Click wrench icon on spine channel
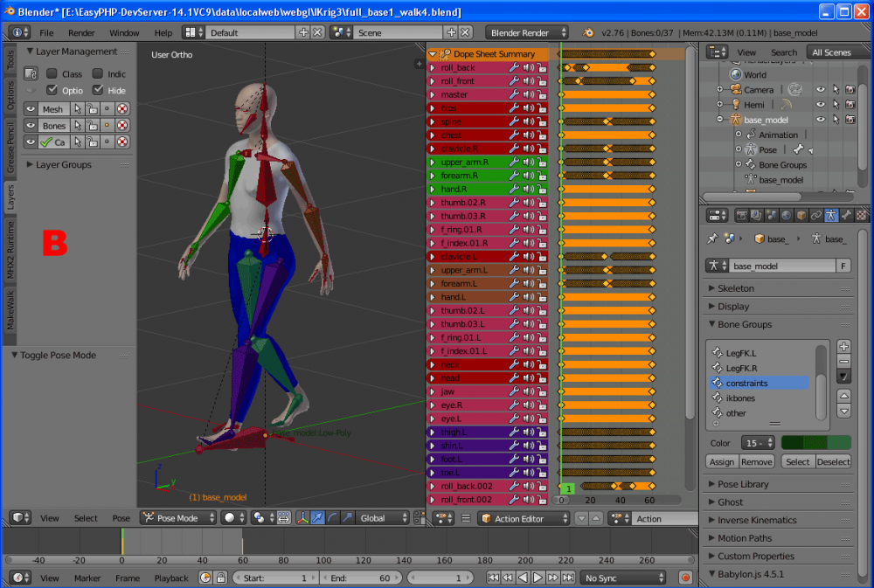874x588 pixels. click(x=515, y=122)
